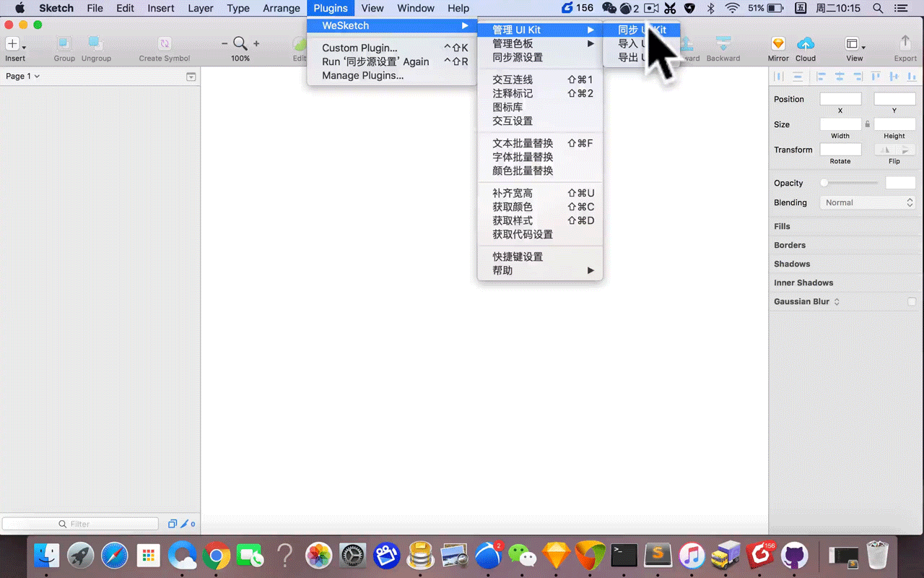The height and width of the screenshot is (578, 924).
Task: Open Launchpad rocket in the Dock
Action: point(81,556)
